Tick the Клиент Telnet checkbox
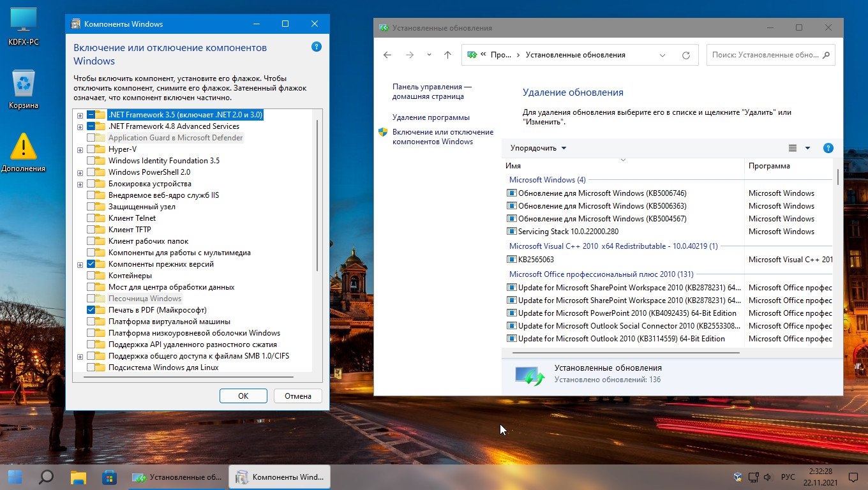The width and height of the screenshot is (868, 490). tap(91, 218)
